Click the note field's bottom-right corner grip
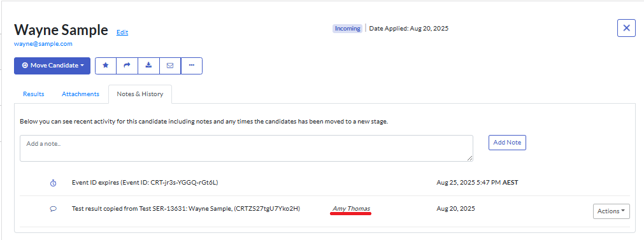The width and height of the screenshot is (644, 240). tap(470, 159)
